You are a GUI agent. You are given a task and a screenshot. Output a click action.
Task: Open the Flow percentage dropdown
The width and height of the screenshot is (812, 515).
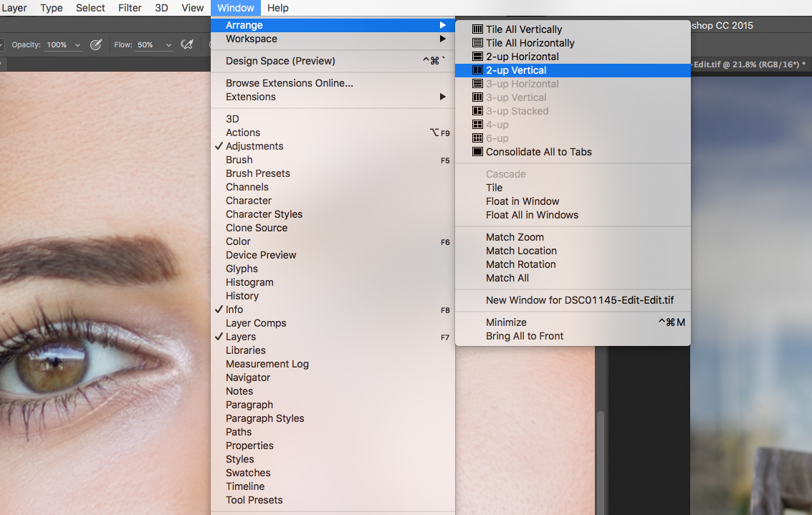167,44
